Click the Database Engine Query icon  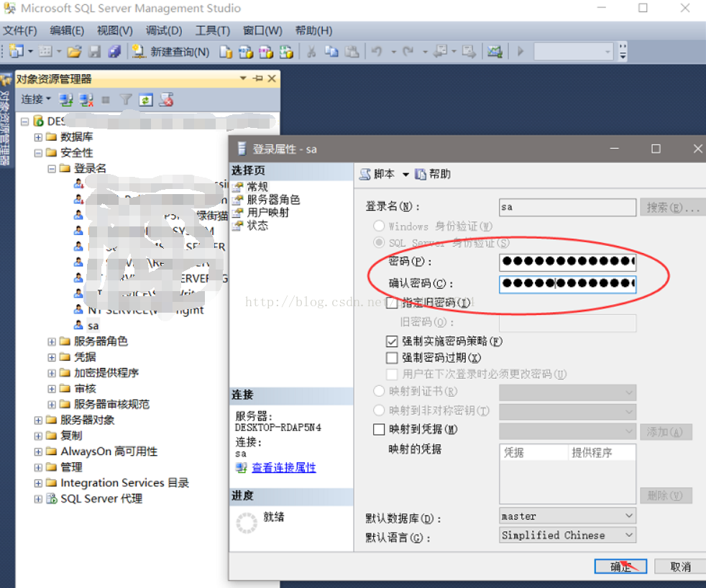click(x=226, y=52)
